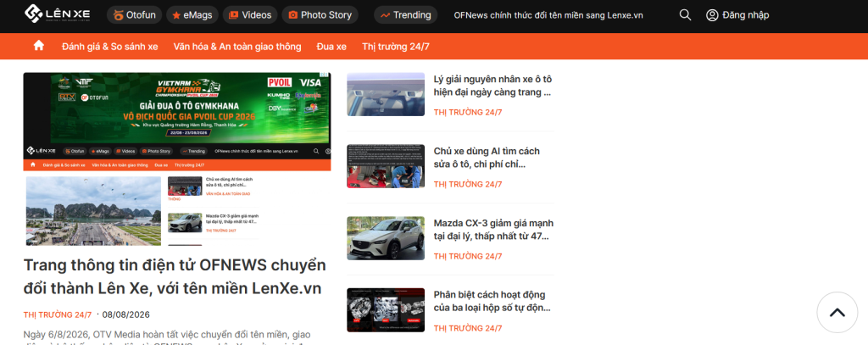Read Chủ xe dùng AI tìm cách article

[487, 158]
